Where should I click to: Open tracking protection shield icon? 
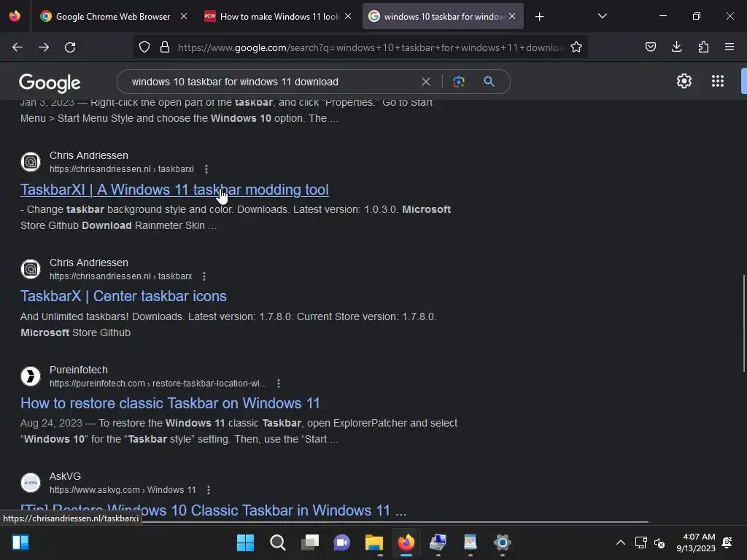[144, 47]
